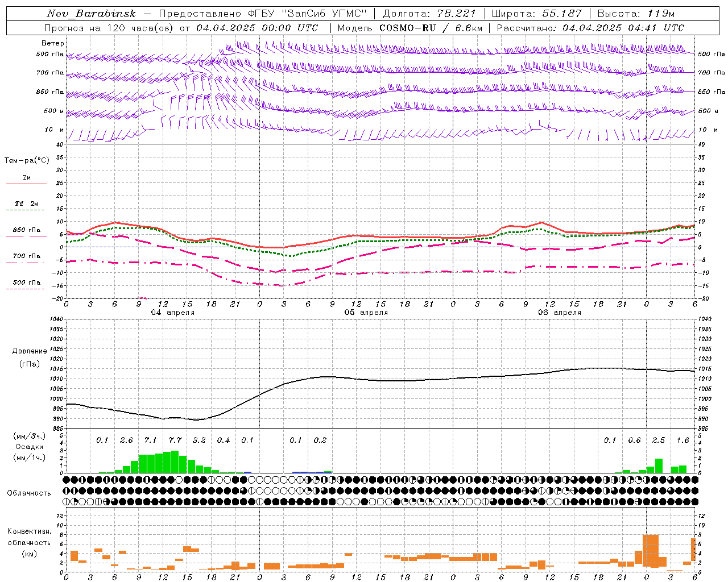
Task: Click the 'Тем-ра(°C)' temperature label
Action: [x=27, y=161]
